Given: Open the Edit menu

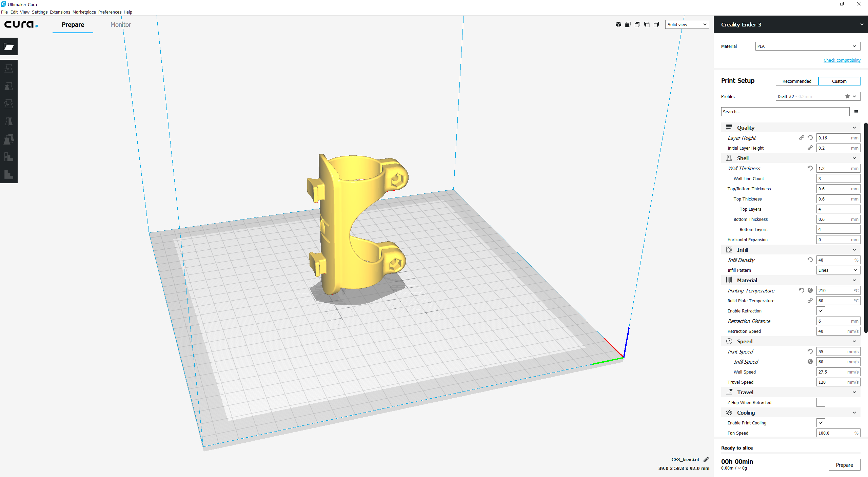Looking at the screenshot, I should tap(14, 12).
